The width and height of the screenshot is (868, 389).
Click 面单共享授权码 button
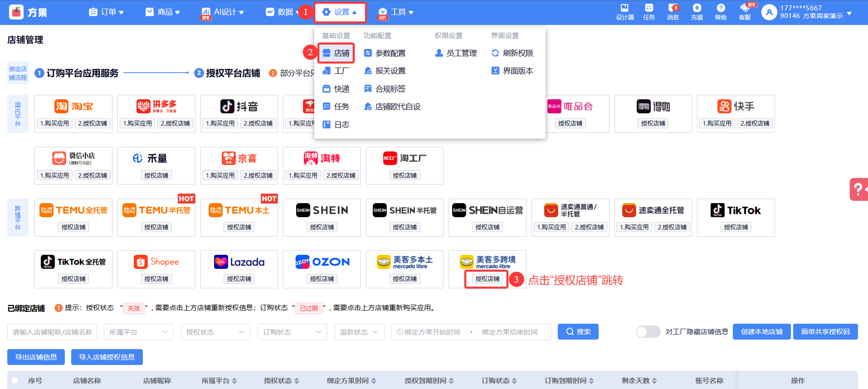coord(826,332)
